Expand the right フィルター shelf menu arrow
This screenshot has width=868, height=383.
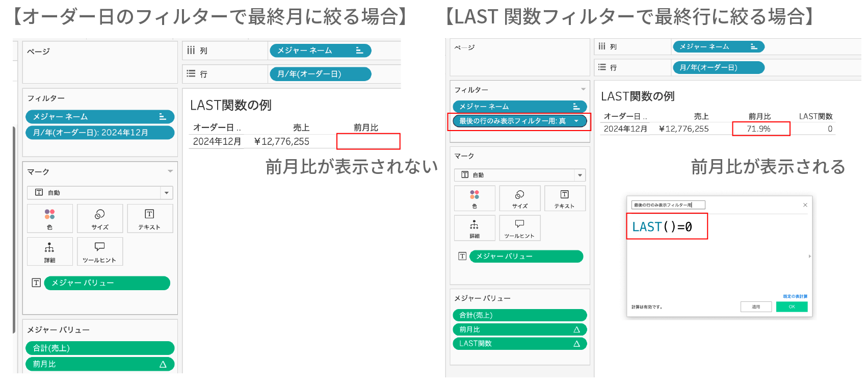583,89
